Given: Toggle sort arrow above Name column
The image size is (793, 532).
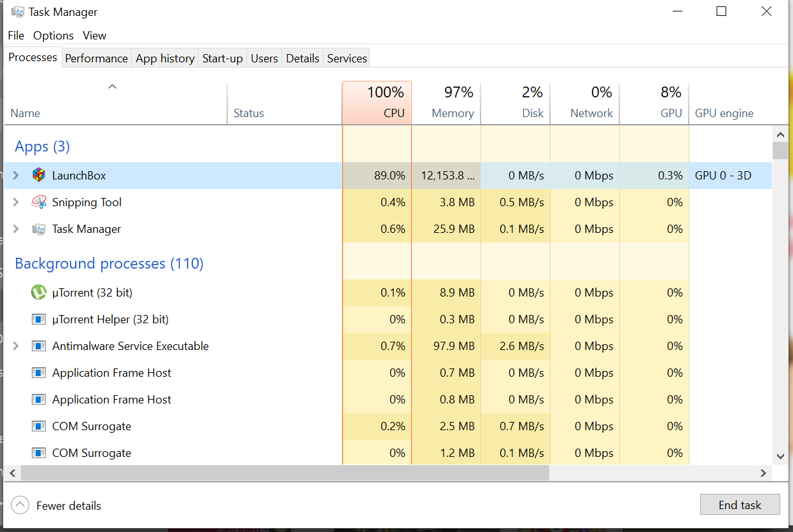Looking at the screenshot, I should (112, 87).
